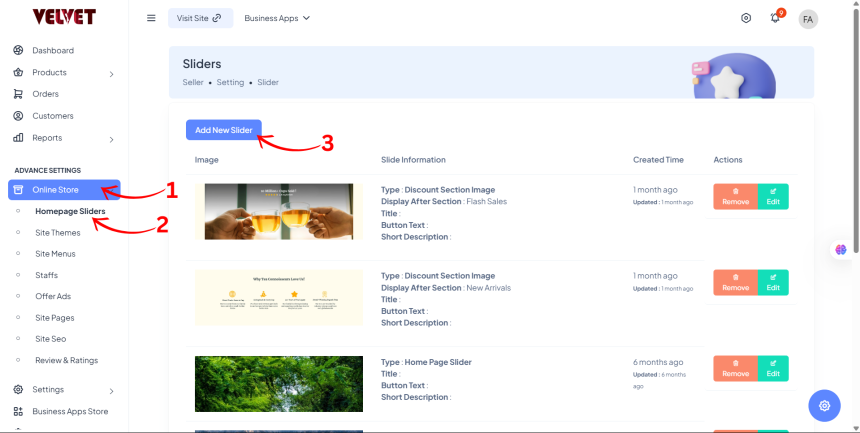Toggle the hamburger sidebar menu icon
The height and width of the screenshot is (433, 860).
pyautogui.click(x=151, y=18)
